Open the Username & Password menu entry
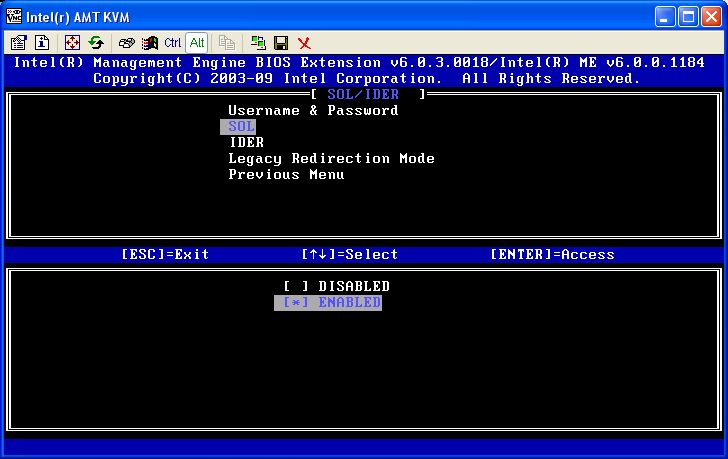The image size is (728, 459). pyautogui.click(x=313, y=111)
